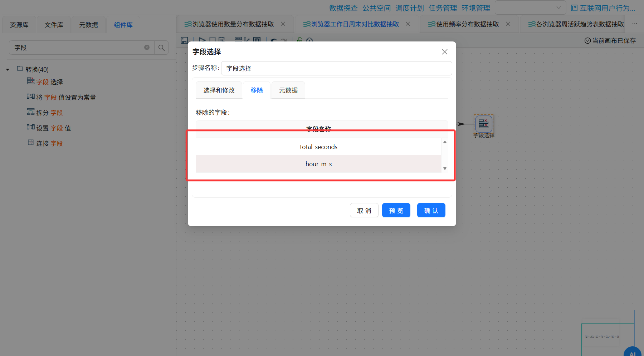
Task: Click the 将 字段 值设置为常量 tree item
Action: click(x=66, y=97)
